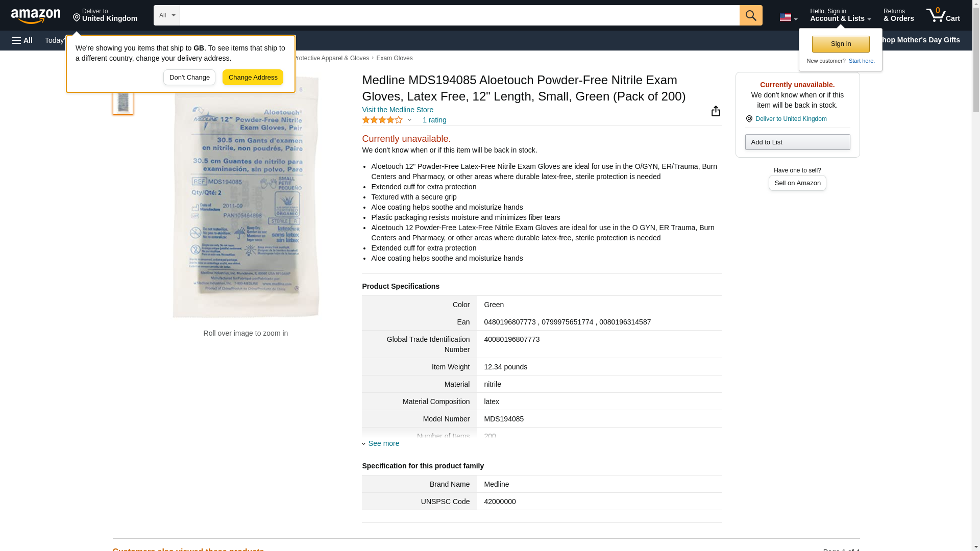Screen dimensions: 980x551
Task: Open the Exam Gloves breadcrumb
Action: pos(394,58)
